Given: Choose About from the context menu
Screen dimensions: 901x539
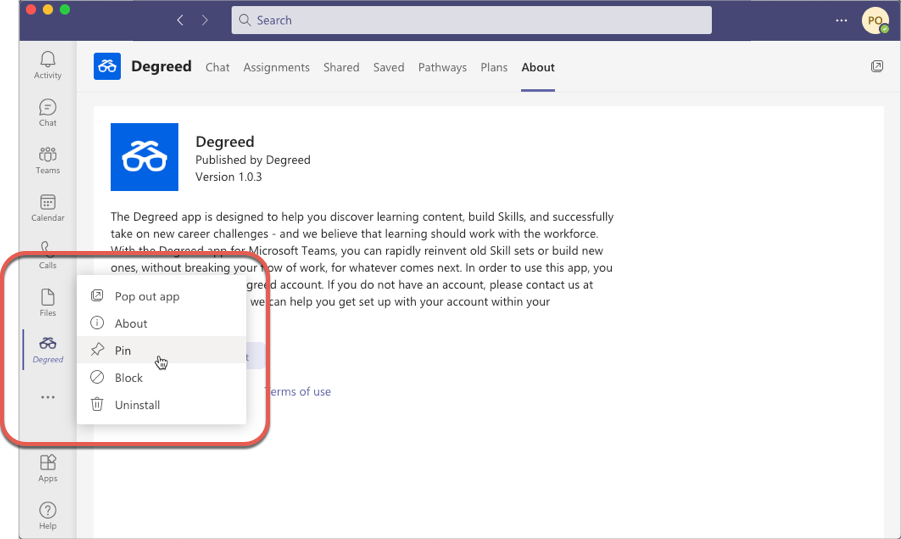Looking at the screenshot, I should point(161,323).
